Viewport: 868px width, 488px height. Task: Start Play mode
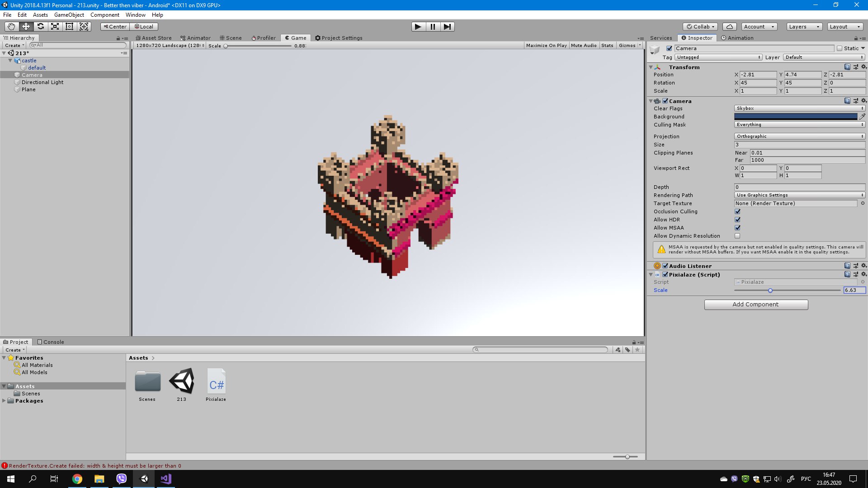[418, 27]
